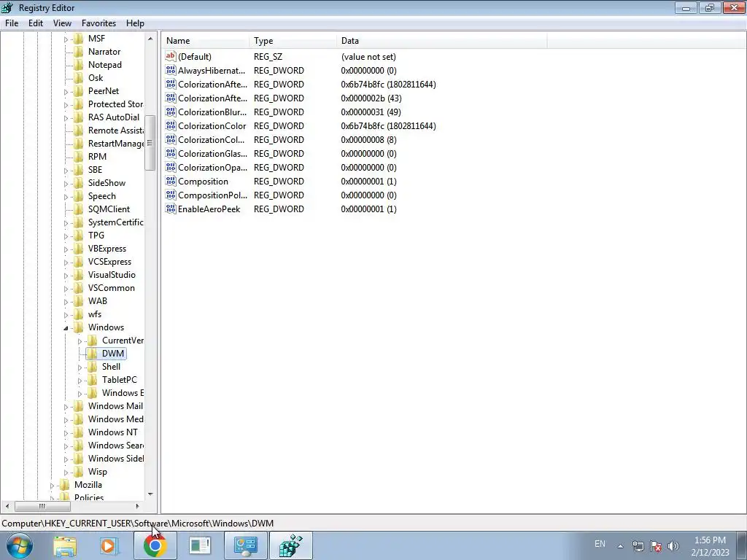The image size is (747, 560).
Task: Open the File menu
Action: click(x=12, y=23)
